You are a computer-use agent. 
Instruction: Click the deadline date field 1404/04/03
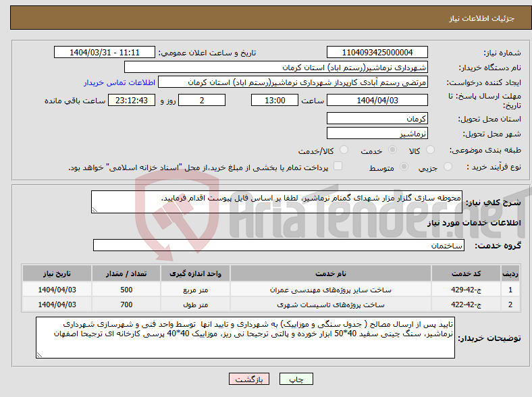(x=377, y=100)
